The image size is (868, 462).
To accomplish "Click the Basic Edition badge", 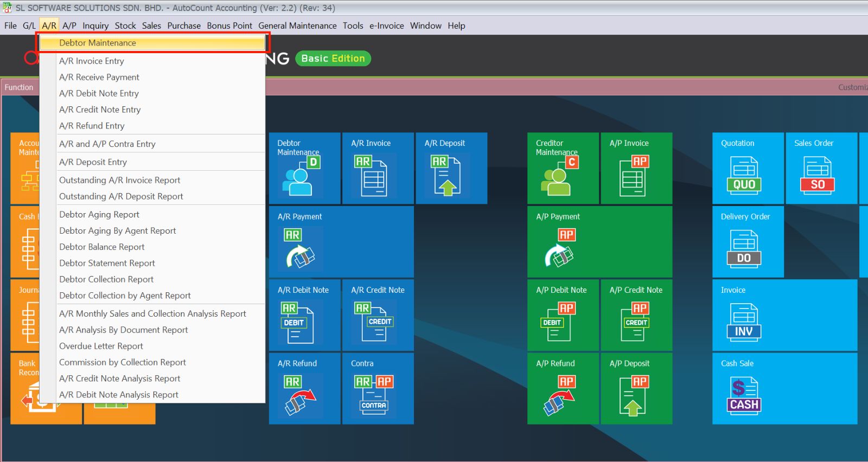I will (333, 59).
